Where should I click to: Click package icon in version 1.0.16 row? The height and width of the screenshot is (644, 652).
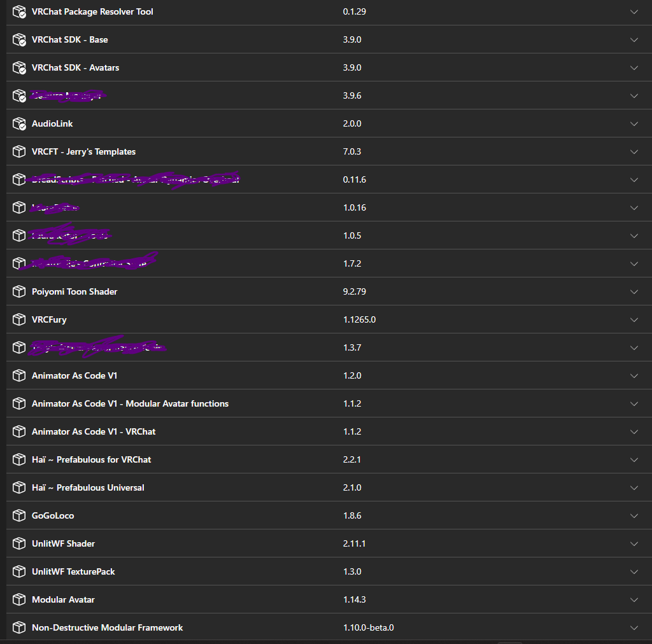click(19, 207)
